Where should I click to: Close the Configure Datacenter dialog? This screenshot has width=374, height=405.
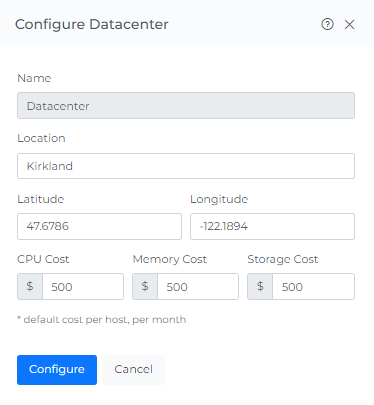[x=349, y=24]
